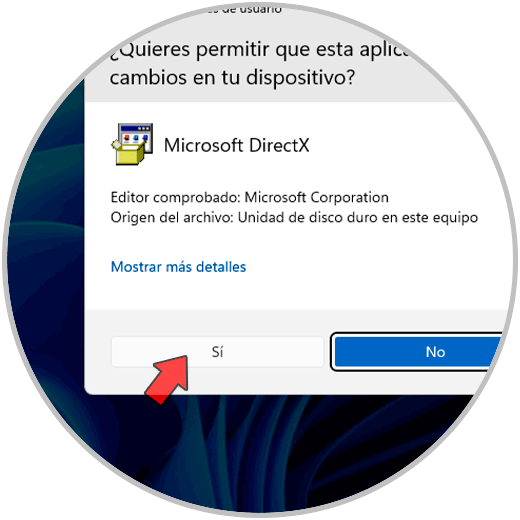
Task: Click the red arrow annotation
Action: coord(168,379)
